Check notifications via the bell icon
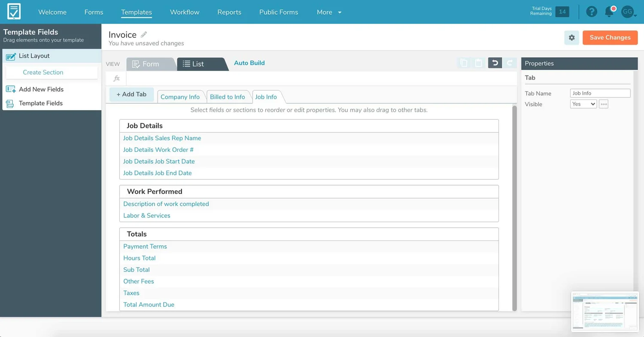 click(x=609, y=12)
